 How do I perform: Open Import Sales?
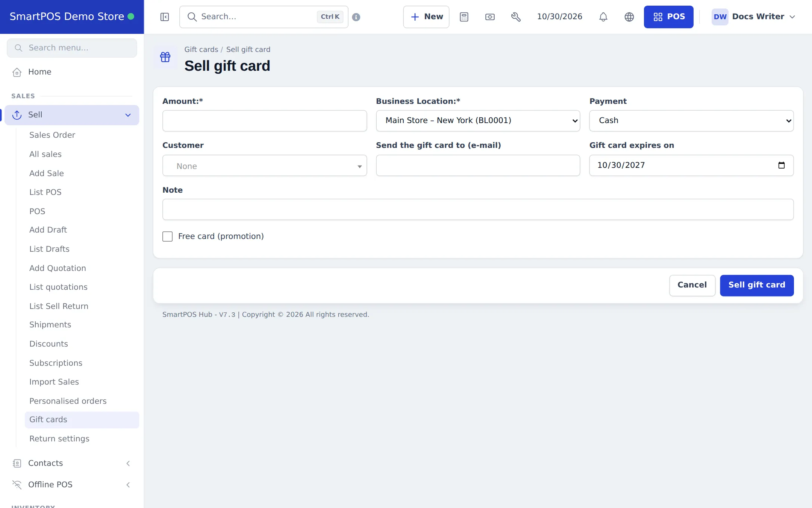54,382
